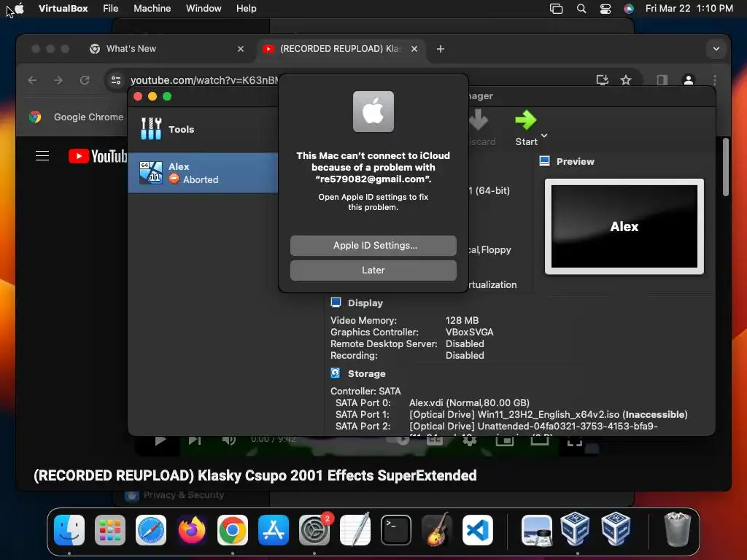Open Visual Studio Code from the Dock

pyautogui.click(x=477, y=530)
